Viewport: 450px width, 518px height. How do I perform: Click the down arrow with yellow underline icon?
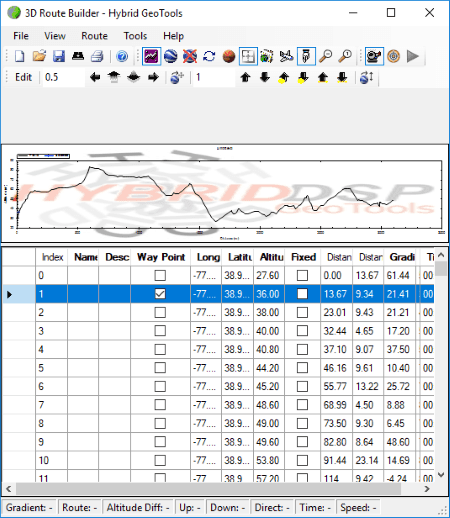click(342, 78)
